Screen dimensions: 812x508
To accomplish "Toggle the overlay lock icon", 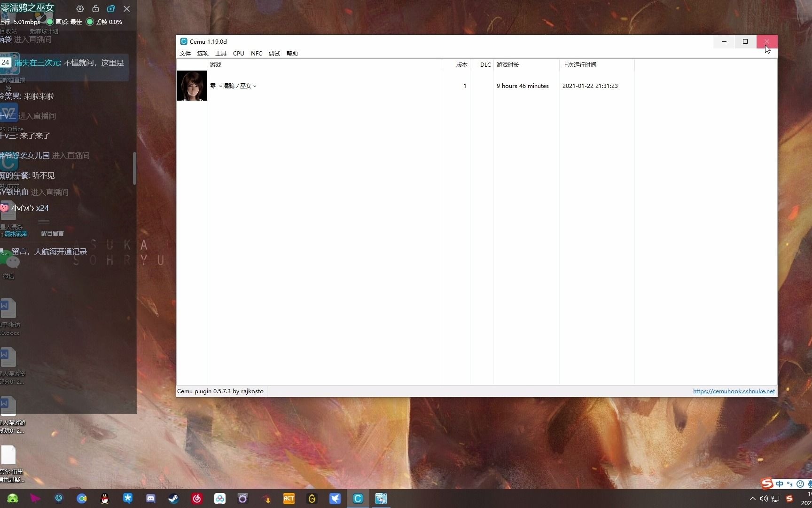I will pyautogui.click(x=95, y=9).
